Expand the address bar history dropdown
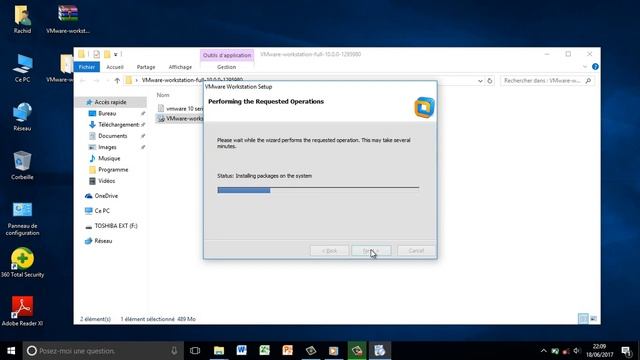Screen dimensions: 640x360 [x=480, y=81]
